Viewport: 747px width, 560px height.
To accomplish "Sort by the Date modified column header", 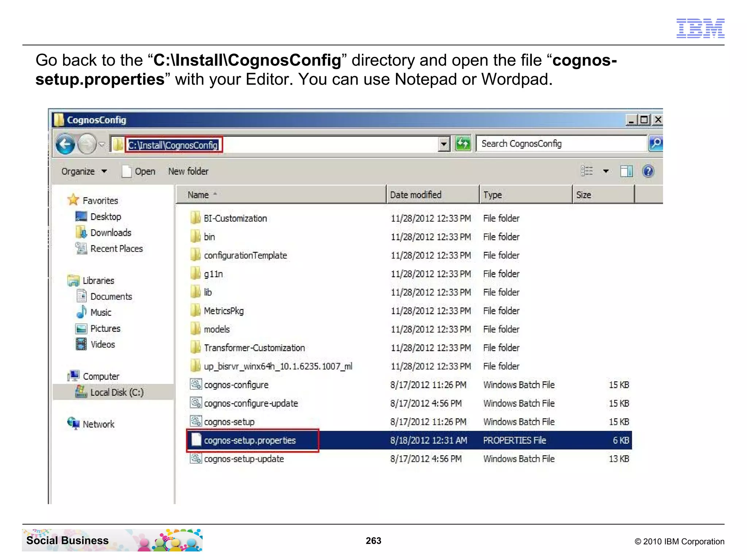I will (x=433, y=195).
